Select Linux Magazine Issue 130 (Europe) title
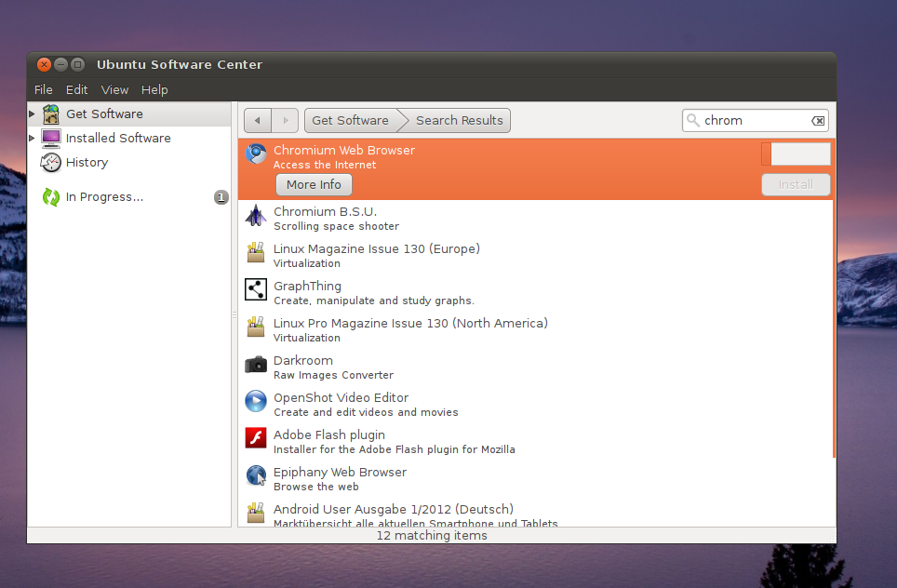 (377, 248)
